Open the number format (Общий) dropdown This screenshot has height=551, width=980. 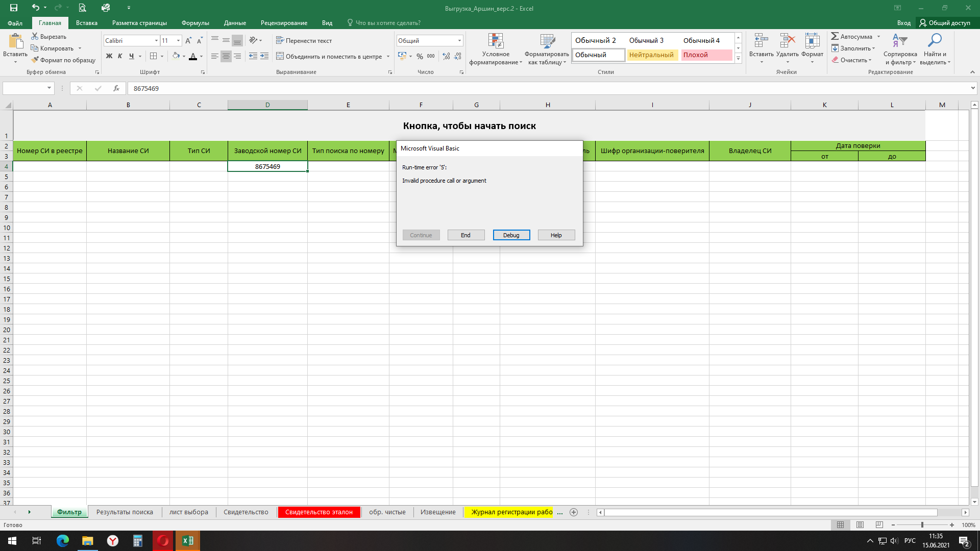[459, 41]
